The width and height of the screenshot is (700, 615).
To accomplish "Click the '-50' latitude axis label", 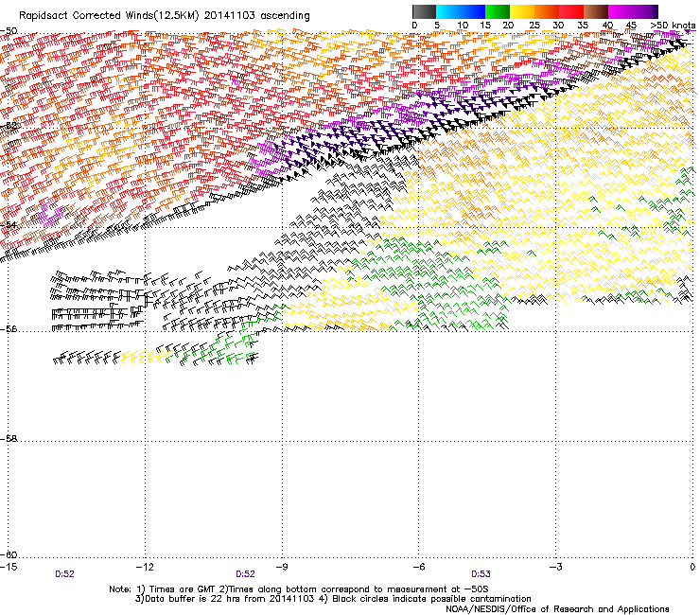I will click(x=9, y=31).
